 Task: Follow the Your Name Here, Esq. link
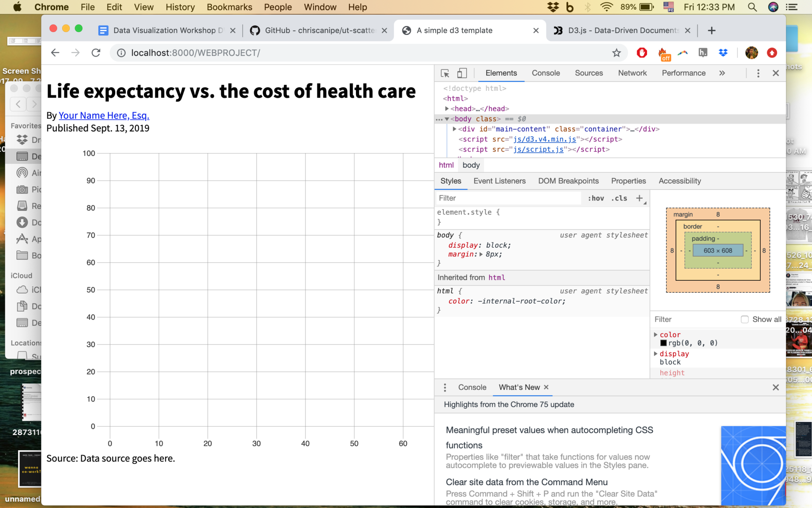tap(104, 116)
